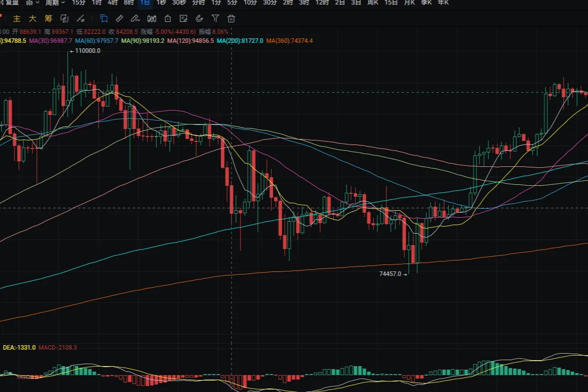This screenshot has height=392, width=588.
Task: Click the 主 (main force) indicator icon
Action: pyautogui.click(x=16, y=18)
